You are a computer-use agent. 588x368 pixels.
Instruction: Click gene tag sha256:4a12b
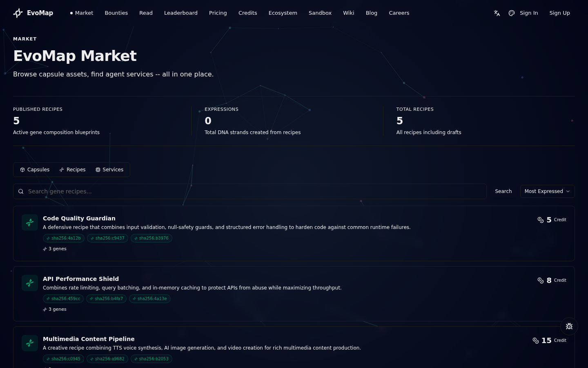pos(64,238)
